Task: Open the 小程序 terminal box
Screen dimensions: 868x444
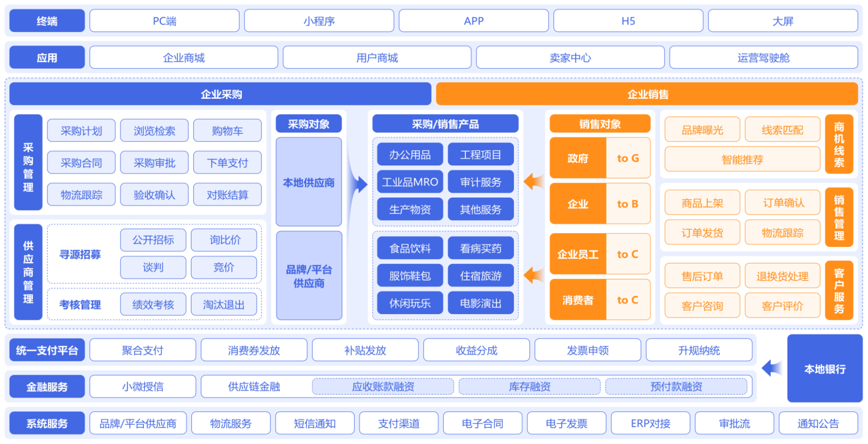Action: coord(319,21)
